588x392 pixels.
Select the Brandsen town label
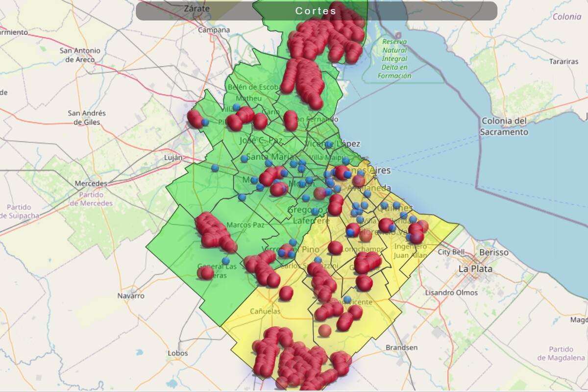pyautogui.click(x=401, y=347)
